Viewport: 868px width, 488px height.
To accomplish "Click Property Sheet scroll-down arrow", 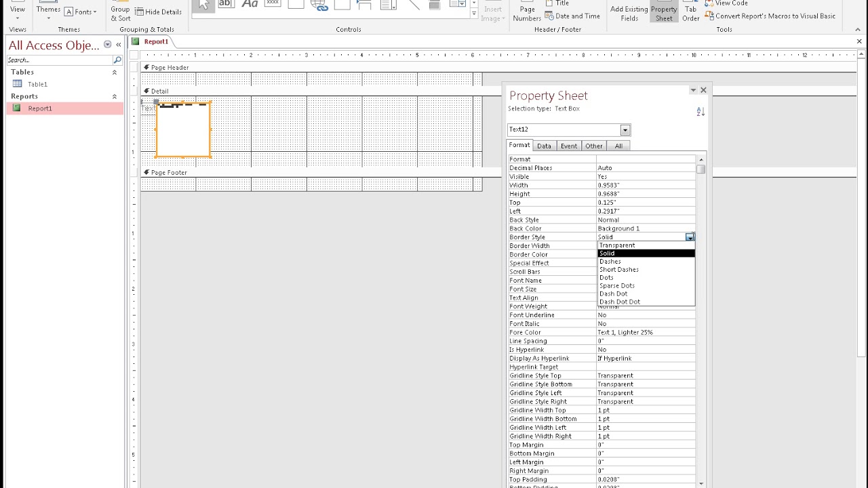I will (701, 484).
